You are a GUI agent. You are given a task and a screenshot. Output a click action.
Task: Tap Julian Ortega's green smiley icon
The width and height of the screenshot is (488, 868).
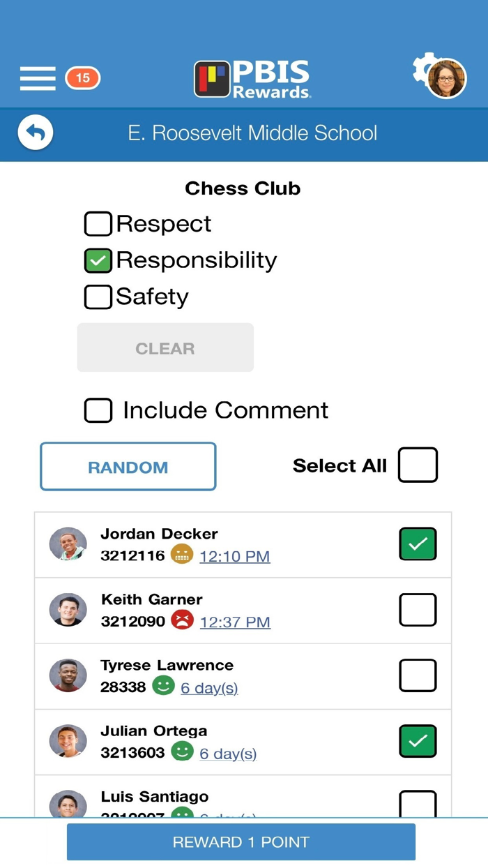pos(182,751)
